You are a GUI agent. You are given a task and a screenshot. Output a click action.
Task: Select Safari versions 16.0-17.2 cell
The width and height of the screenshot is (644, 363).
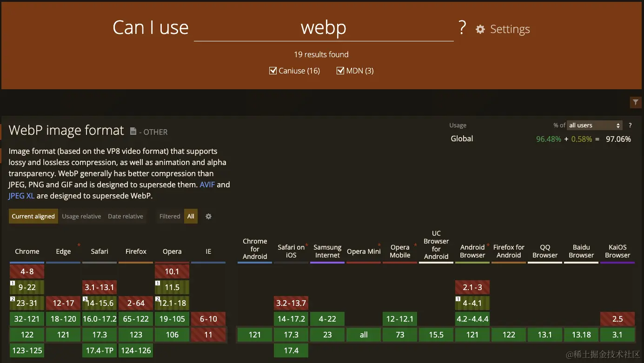pos(100,319)
